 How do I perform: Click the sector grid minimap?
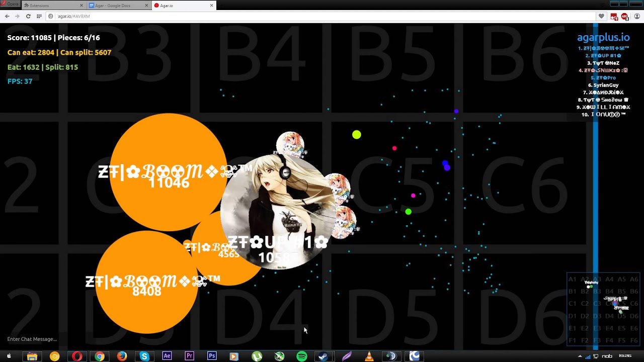coord(603,309)
